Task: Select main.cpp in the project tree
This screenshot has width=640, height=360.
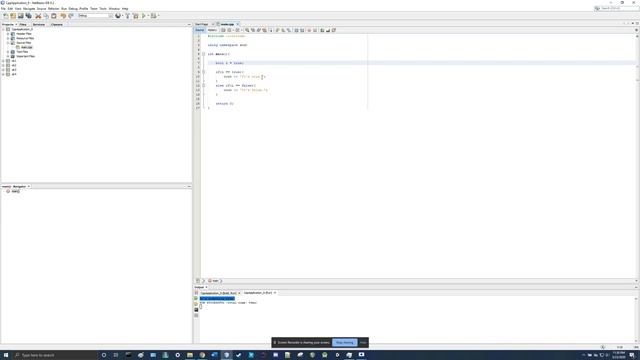Action: [27, 47]
